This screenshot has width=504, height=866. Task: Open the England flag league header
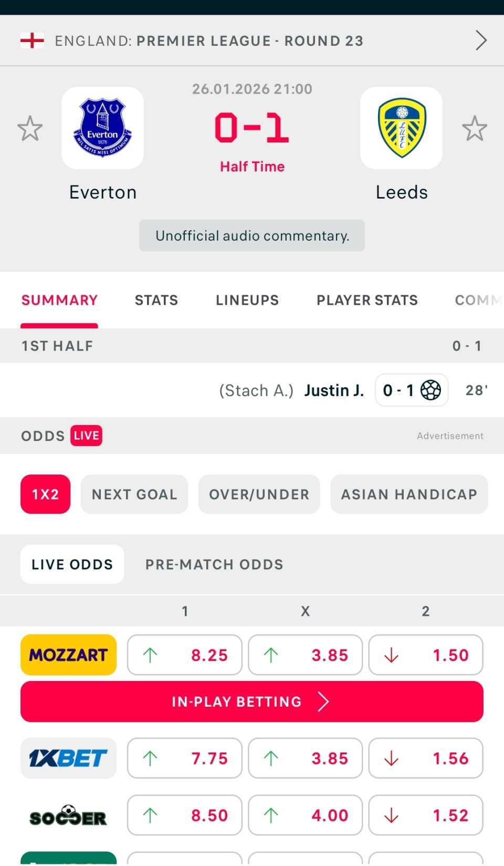click(32, 40)
